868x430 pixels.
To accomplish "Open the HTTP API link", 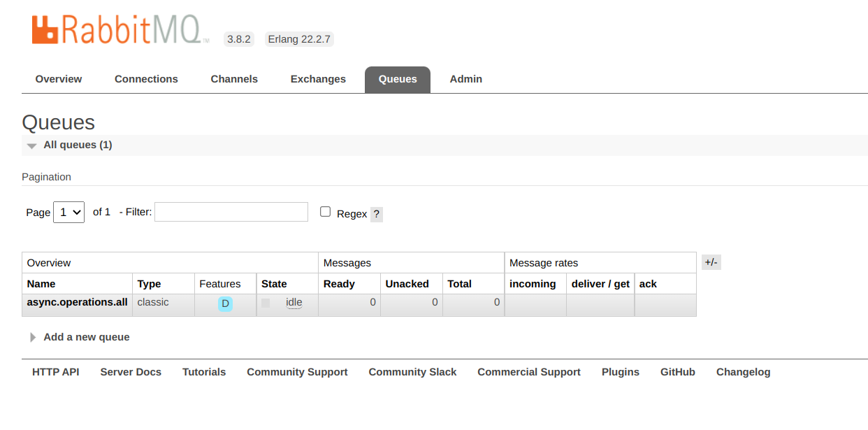I will click(56, 372).
